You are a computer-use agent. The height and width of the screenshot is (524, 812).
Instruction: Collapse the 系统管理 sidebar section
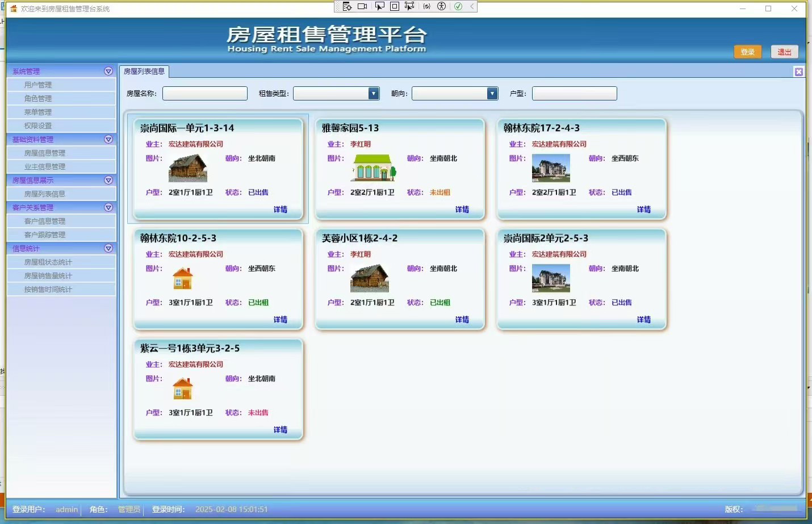click(108, 72)
